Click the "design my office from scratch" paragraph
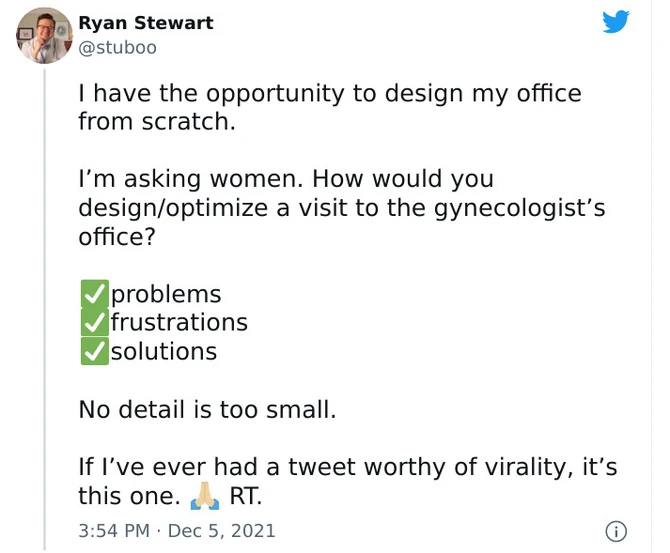 (x=329, y=107)
